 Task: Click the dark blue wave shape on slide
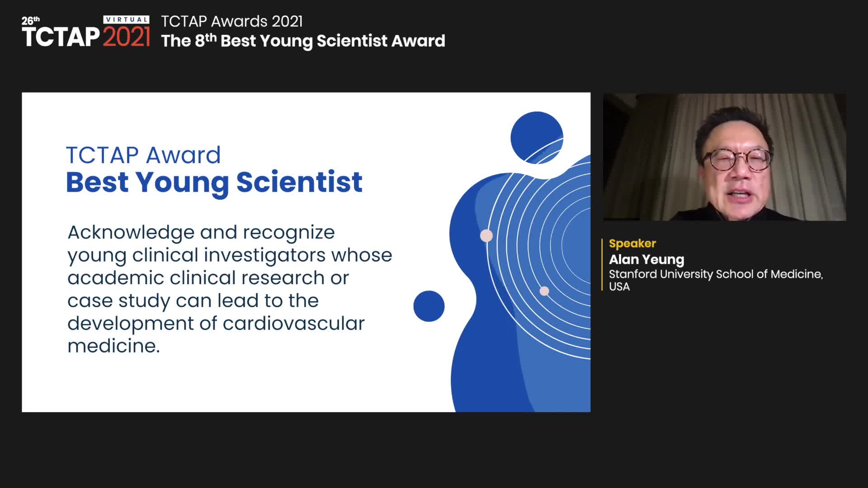pyautogui.click(x=479, y=352)
